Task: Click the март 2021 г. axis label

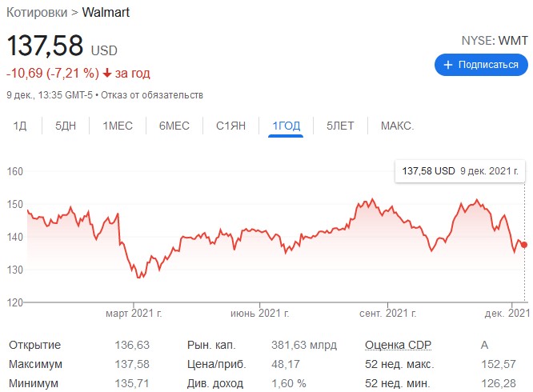Action: coord(134,313)
